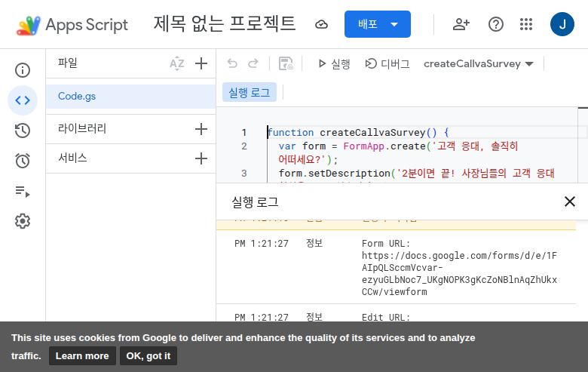Open the Executions list icon

(x=23, y=191)
